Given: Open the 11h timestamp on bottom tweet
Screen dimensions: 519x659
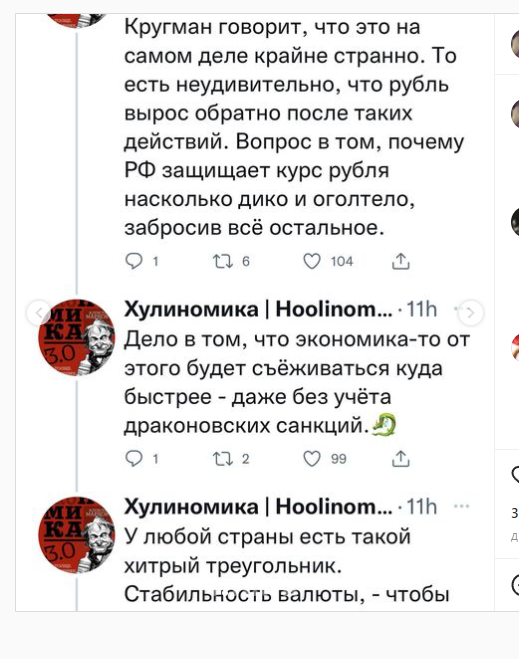Looking at the screenshot, I should pyautogui.click(x=422, y=506).
